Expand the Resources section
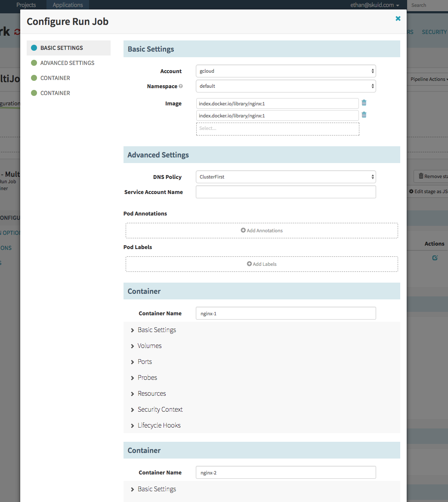The image size is (448, 502). [x=148, y=394]
